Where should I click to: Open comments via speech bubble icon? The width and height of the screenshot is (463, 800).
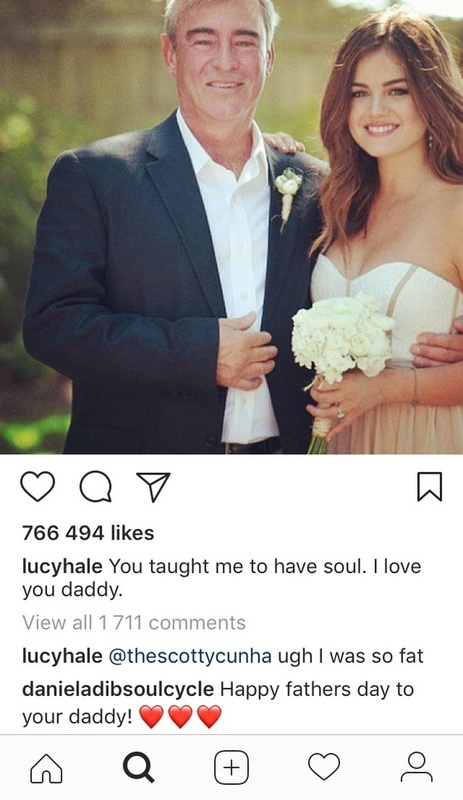[95, 487]
